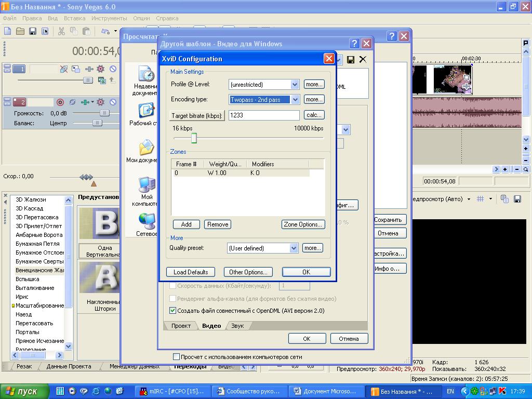Click the Load Defaults button
Screen dimensions: 532x399
[191, 272]
